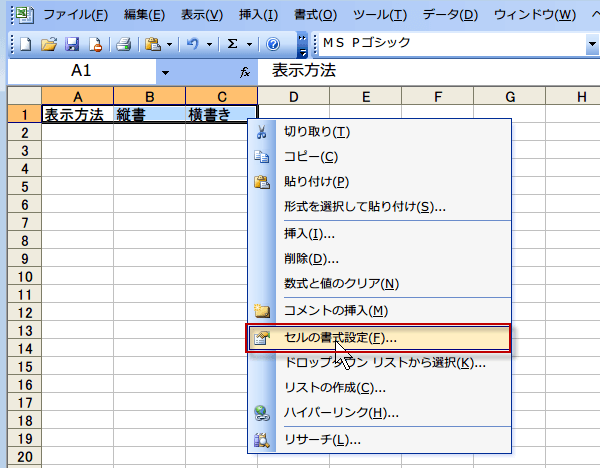This screenshot has height=468, width=600.
Task: Choose 挿入(I)... from context menu
Action: point(380,234)
